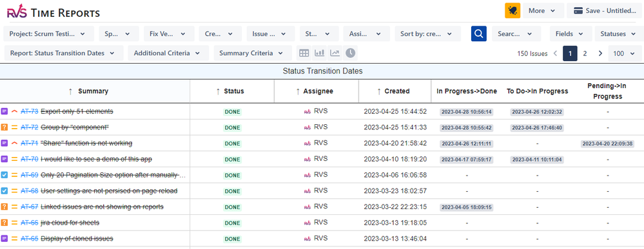
Task: Open the St... status filter dropdown
Action: pos(319,33)
